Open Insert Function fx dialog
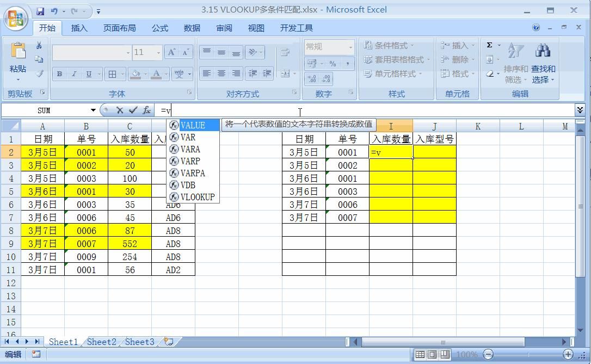This screenshot has width=591, height=364. (146, 110)
